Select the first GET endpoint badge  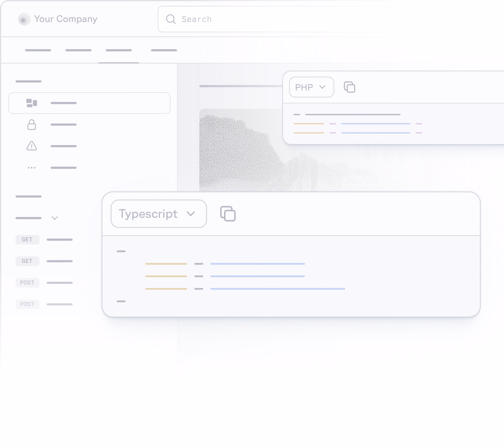point(27,240)
